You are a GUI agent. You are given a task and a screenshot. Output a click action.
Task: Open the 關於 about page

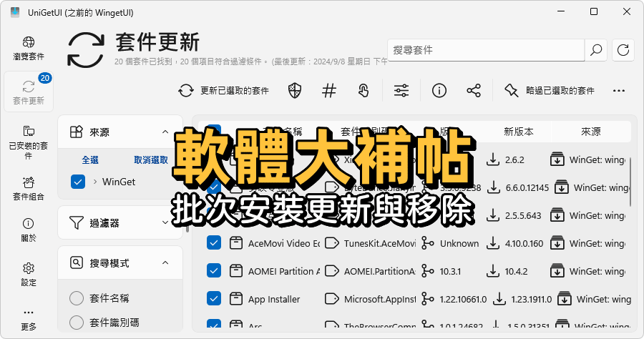click(29, 230)
